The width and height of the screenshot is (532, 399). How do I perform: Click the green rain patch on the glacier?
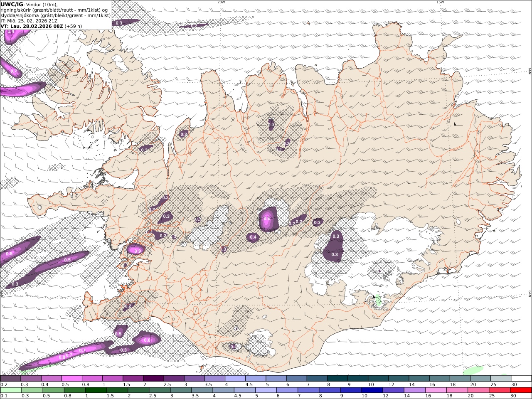point(378,300)
